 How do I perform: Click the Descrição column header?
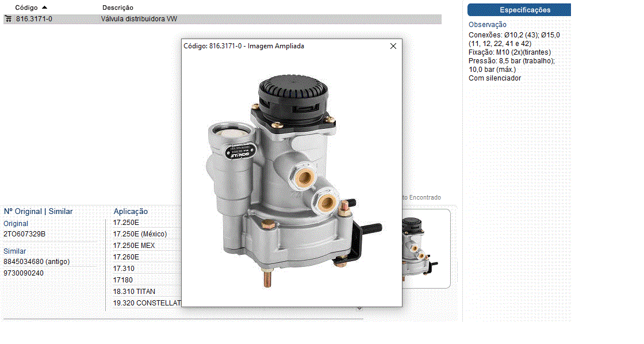(x=118, y=7)
